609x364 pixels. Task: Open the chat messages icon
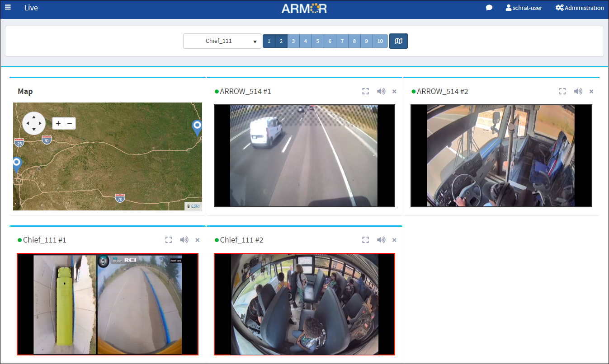(x=489, y=8)
